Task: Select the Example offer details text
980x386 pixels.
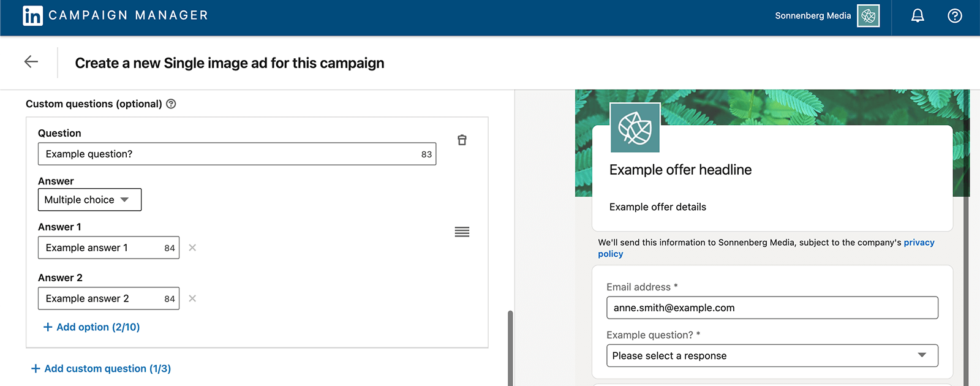Action: coord(658,207)
